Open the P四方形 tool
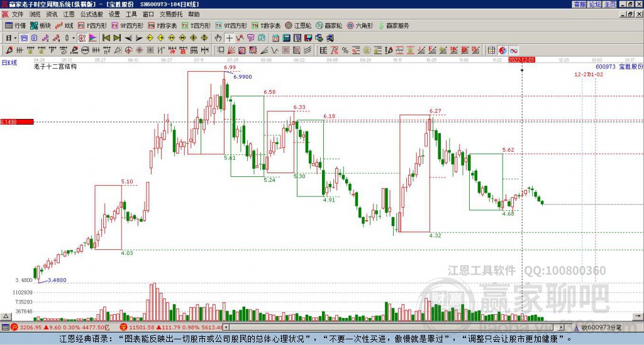 (x=92, y=25)
